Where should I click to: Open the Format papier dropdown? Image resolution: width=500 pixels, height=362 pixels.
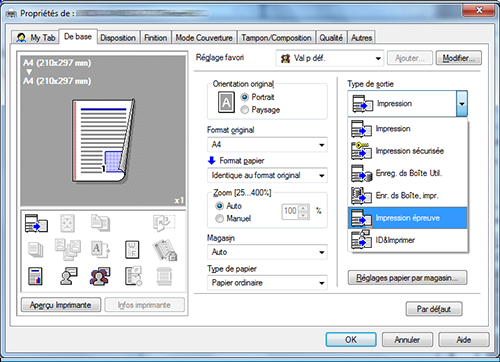[x=267, y=175]
